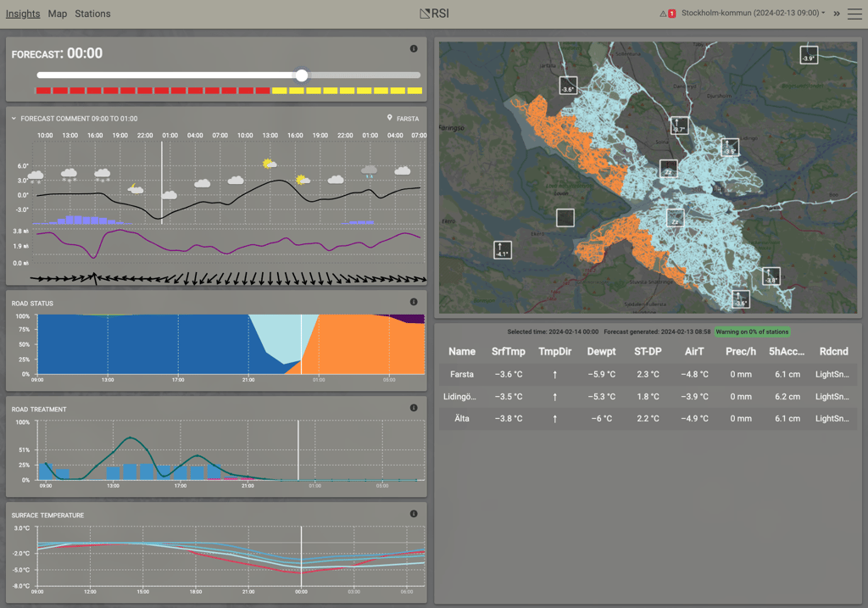
Task: Sort the table by SrfTmp column
Action: tap(509, 352)
